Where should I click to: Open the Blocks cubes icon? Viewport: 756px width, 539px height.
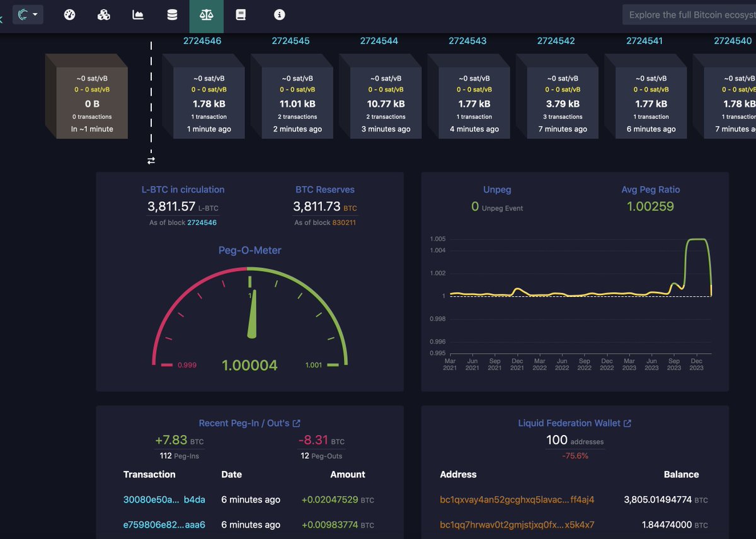(104, 14)
